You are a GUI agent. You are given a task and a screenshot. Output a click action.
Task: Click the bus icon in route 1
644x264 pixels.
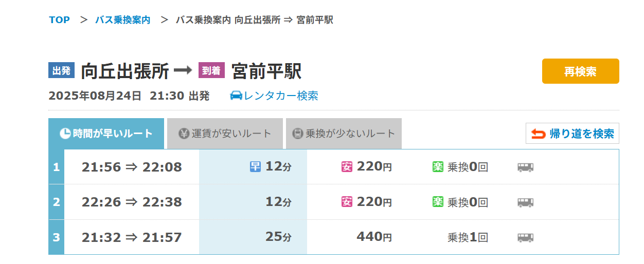[x=525, y=167]
